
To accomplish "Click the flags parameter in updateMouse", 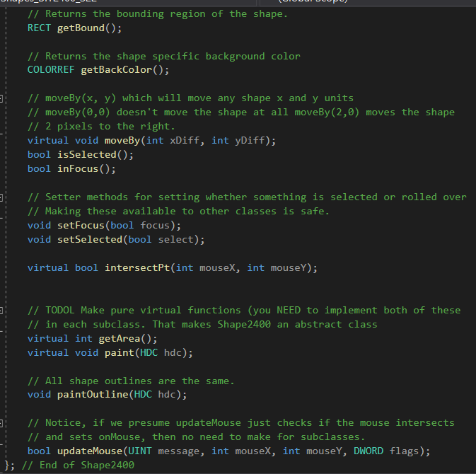I will point(404,451).
